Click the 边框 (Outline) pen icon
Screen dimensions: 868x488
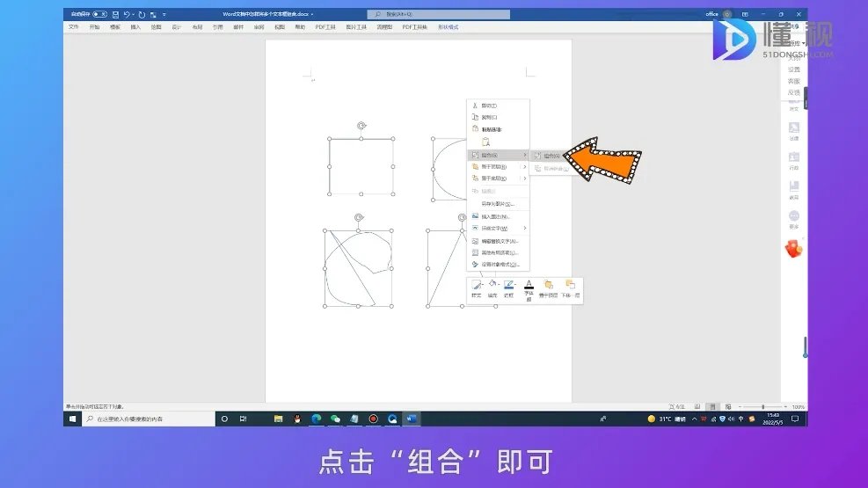tap(509, 285)
